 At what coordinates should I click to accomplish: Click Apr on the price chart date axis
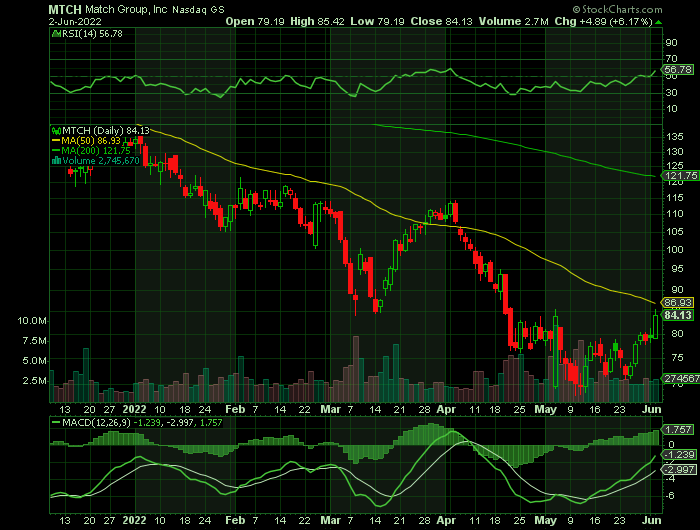tap(446, 409)
